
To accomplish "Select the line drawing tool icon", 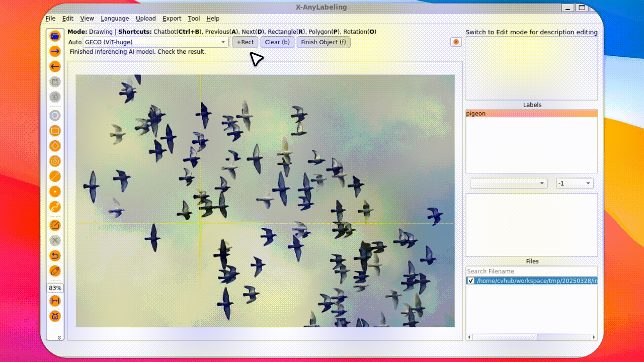I will 55,176.
